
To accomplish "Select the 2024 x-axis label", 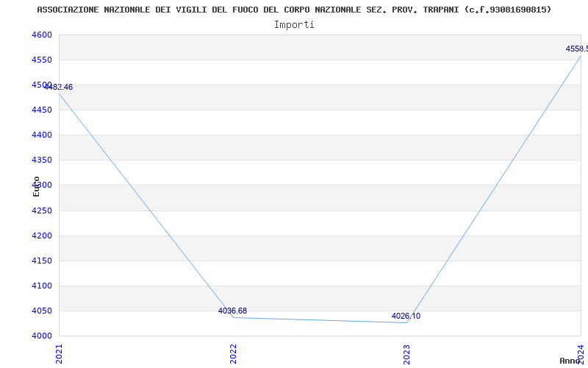I will [x=581, y=354].
